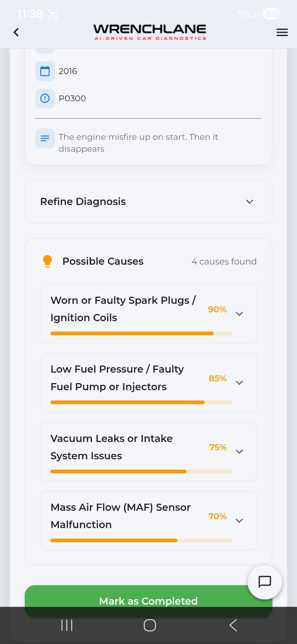
Task: Tap the Android home navigation button
Action: (150, 625)
